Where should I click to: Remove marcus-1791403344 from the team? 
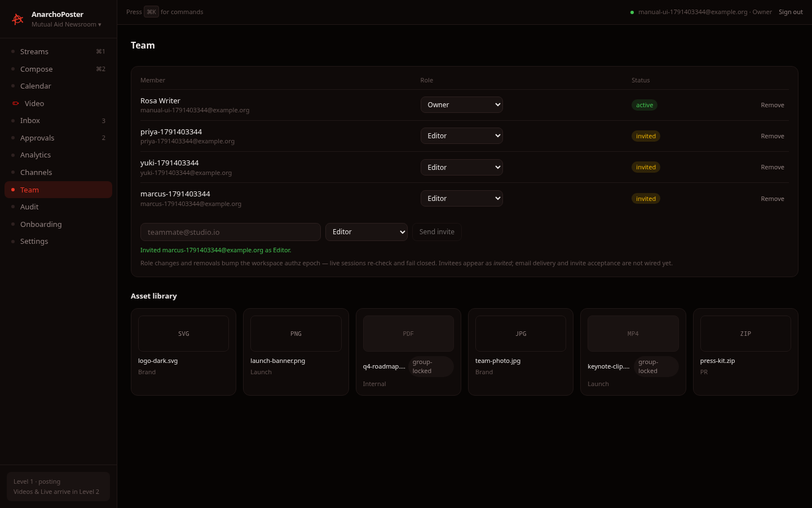[x=773, y=199]
